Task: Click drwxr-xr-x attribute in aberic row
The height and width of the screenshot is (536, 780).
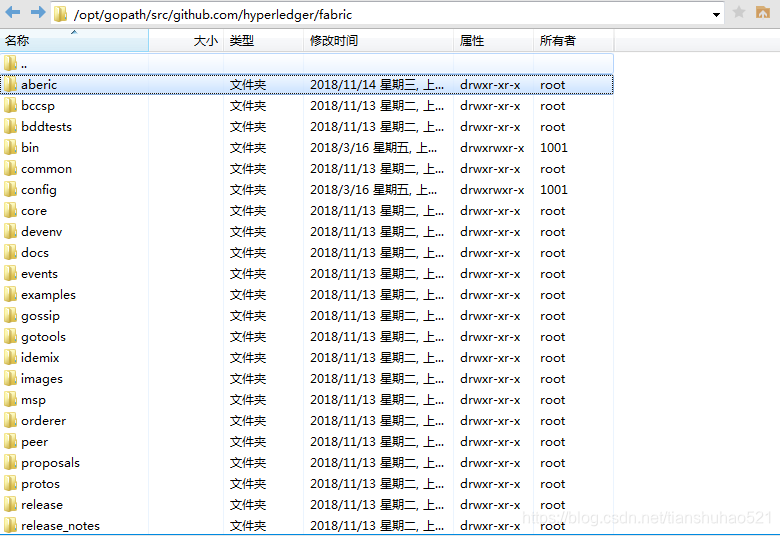Action: (490, 85)
